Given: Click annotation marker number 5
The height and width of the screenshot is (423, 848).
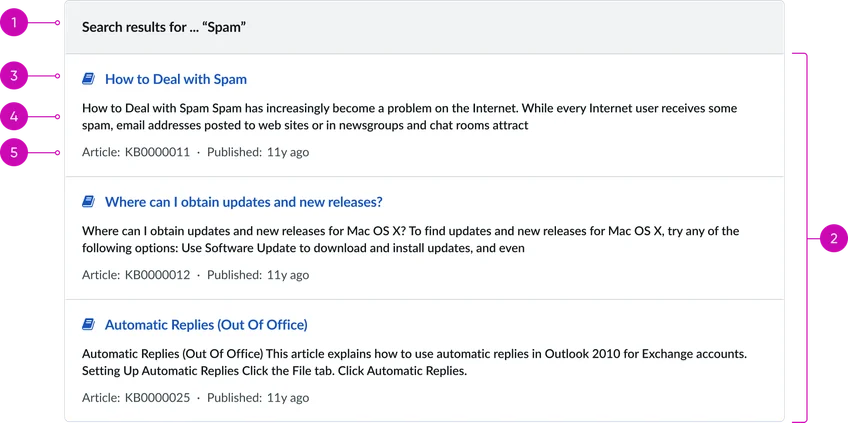Looking at the screenshot, I should pyautogui.click(x=14, y=153).
